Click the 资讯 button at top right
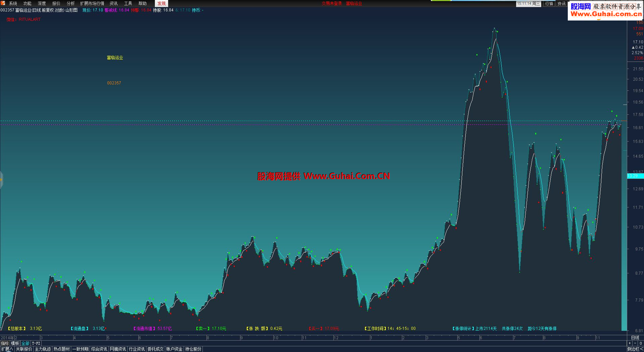This screenshot has width=644, height=352. (x=561, y=4)
